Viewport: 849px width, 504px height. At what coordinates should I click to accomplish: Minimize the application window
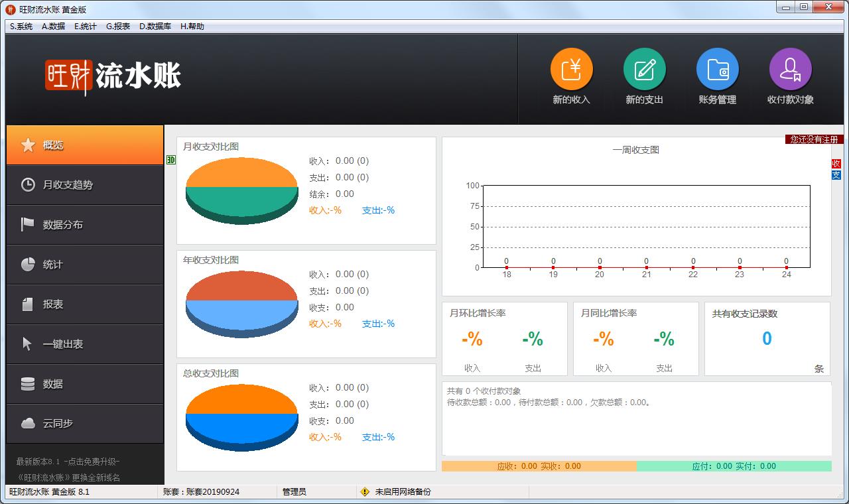coord(785,7)
